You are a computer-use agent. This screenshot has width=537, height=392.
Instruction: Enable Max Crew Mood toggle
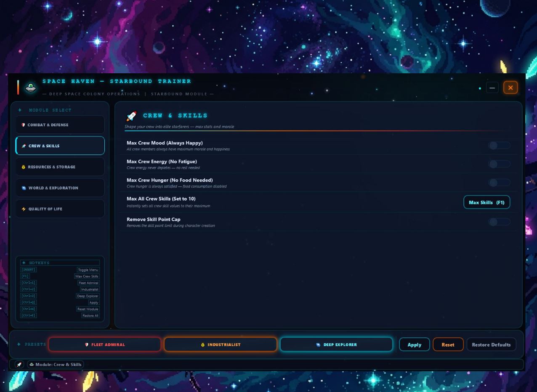tap(499, 145)
